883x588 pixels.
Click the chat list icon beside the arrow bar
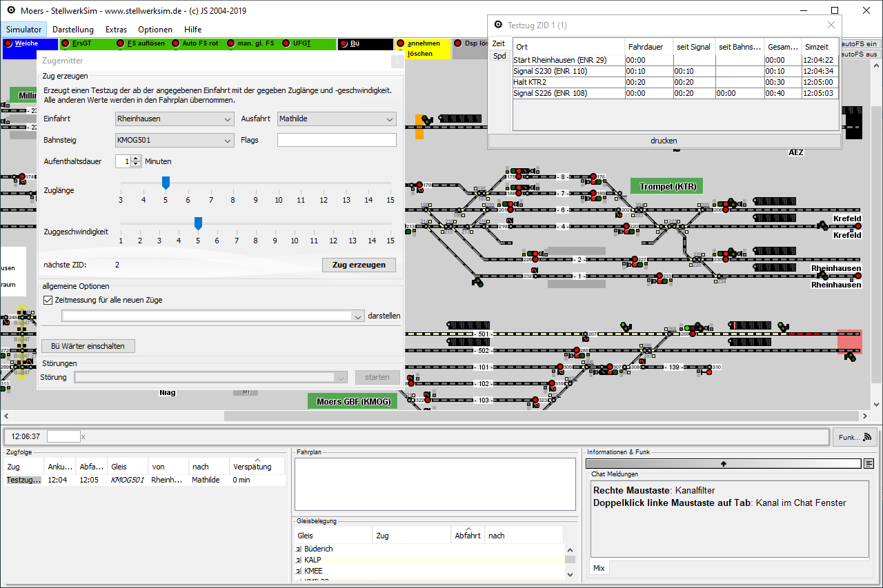869,464
